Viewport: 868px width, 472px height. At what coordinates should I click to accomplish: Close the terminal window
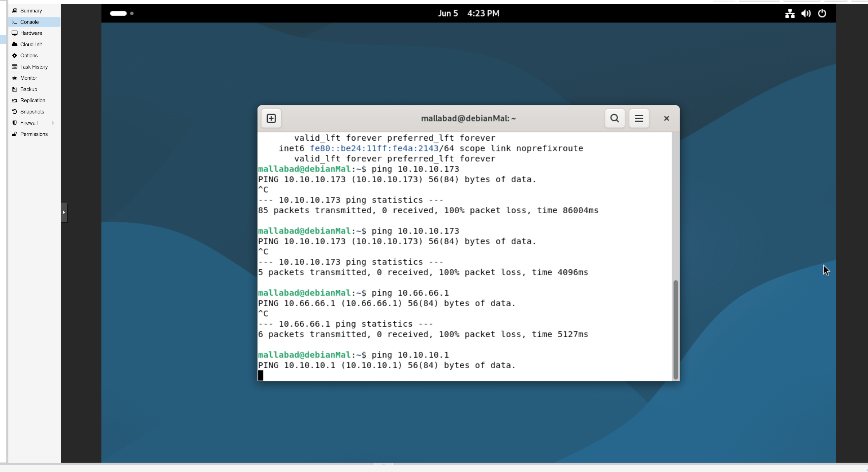(x=666, y=118)
